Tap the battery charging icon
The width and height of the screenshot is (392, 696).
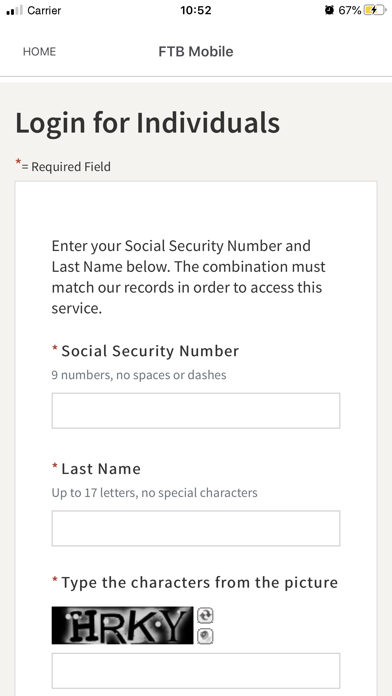coord(375,10)
